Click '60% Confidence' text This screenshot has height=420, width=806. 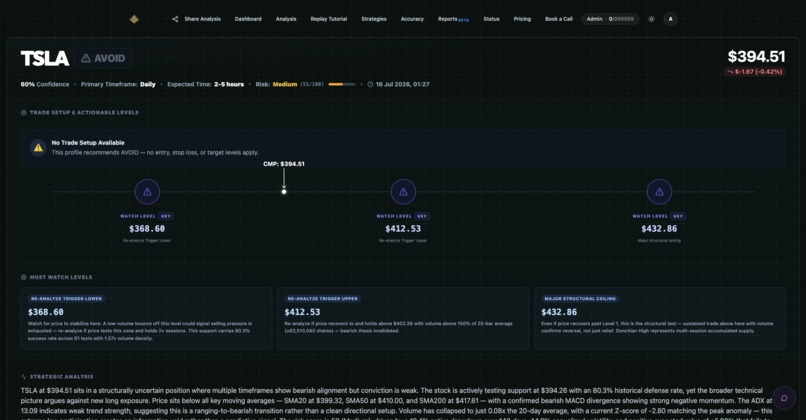click(45, 84)
